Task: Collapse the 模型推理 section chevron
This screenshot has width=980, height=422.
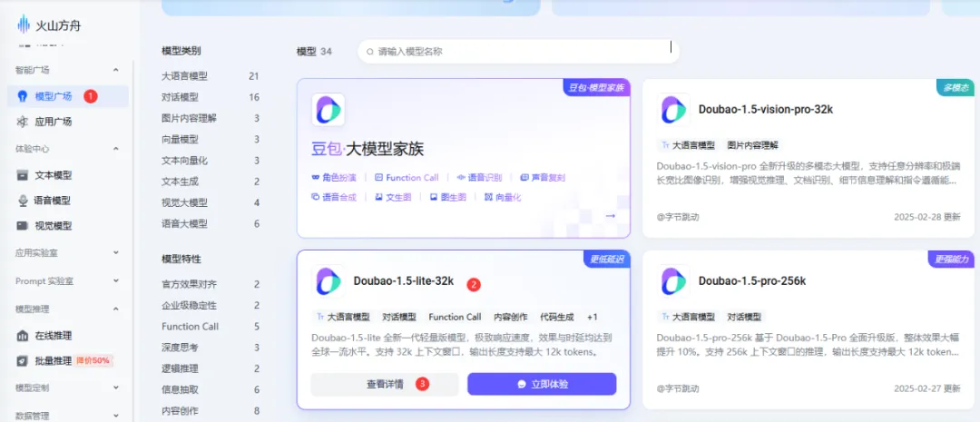Action: pos(115,309)
